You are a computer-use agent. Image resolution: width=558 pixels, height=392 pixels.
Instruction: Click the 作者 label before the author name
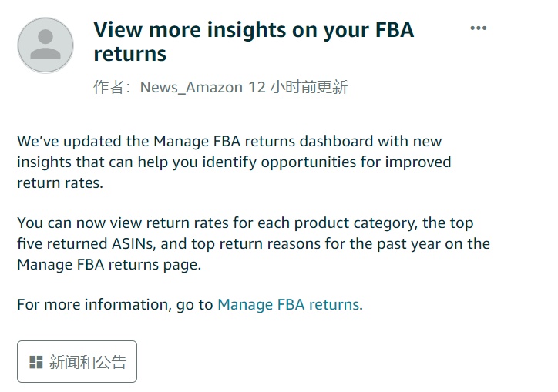click(109, 87)
